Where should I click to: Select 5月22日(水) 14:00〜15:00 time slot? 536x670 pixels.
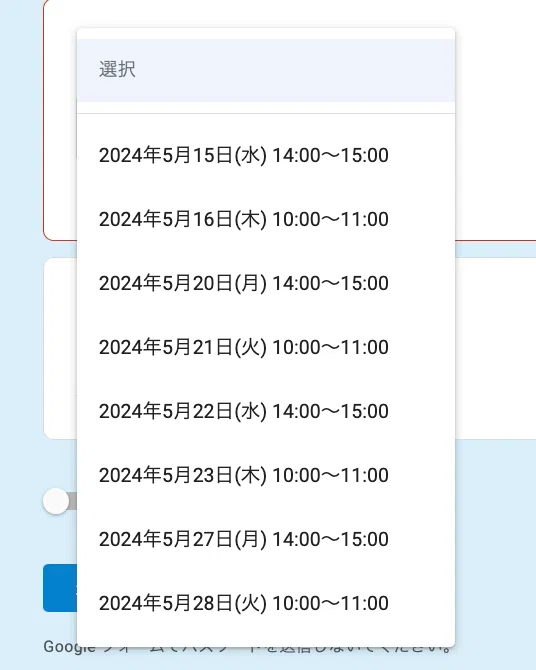266,411
